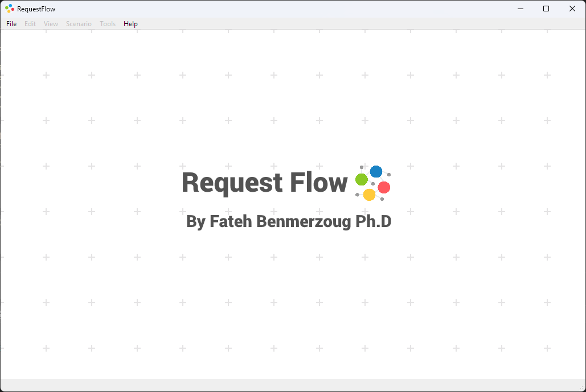Click the yellow circle in the logo

coord(369,195)
